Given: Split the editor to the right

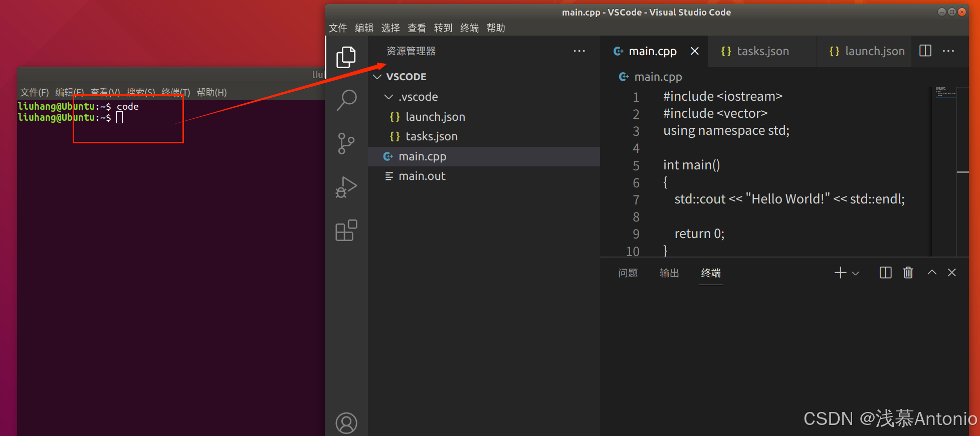Looking at the screenshot, I should [925, 51].
